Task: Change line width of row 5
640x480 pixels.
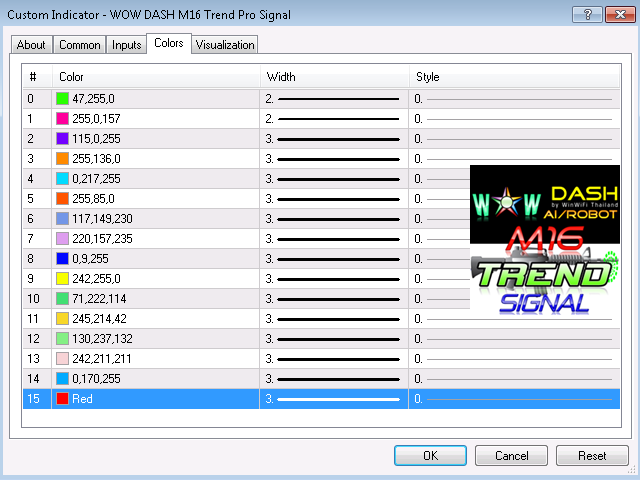Action: (334, 199)
